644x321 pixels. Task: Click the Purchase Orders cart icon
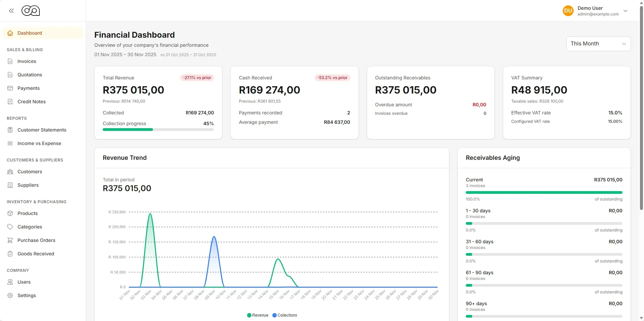[x=10, y=240]
